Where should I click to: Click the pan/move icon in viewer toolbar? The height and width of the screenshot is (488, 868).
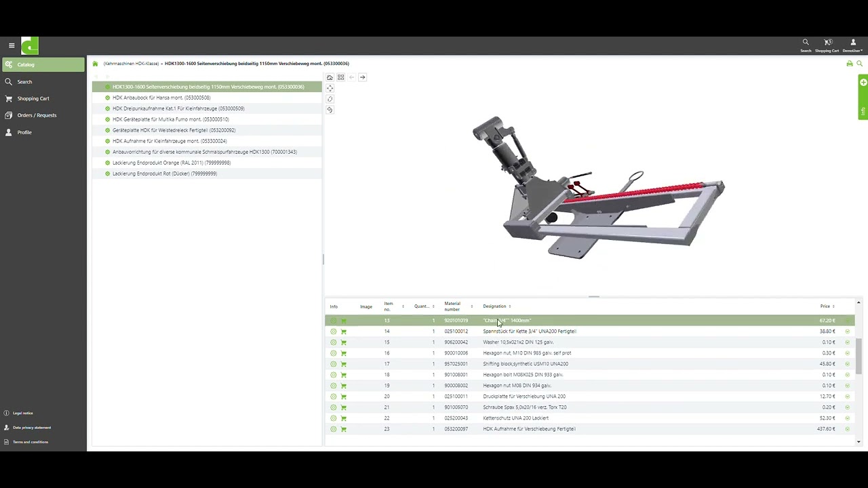[x=330, y=88]
